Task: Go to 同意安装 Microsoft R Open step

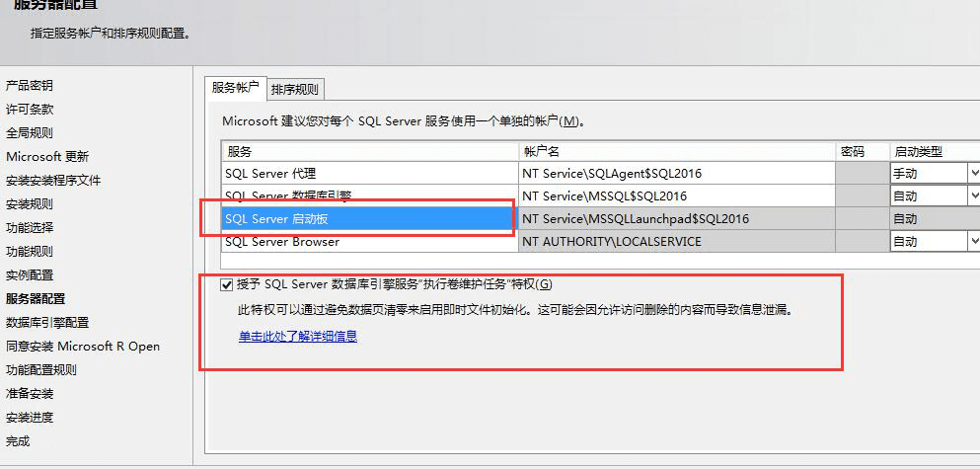Action: pyautogui.click(x=83, y=347)
